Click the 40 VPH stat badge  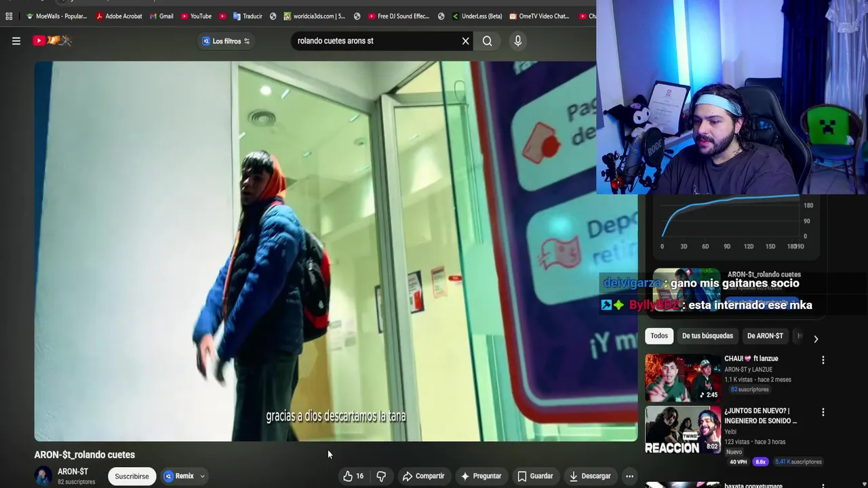tap(738, 462)
